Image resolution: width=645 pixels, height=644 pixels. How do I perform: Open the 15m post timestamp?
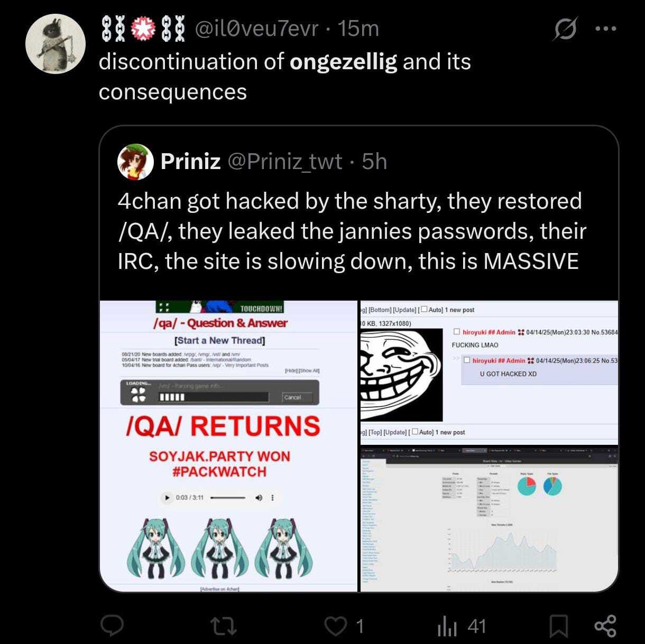358,29
